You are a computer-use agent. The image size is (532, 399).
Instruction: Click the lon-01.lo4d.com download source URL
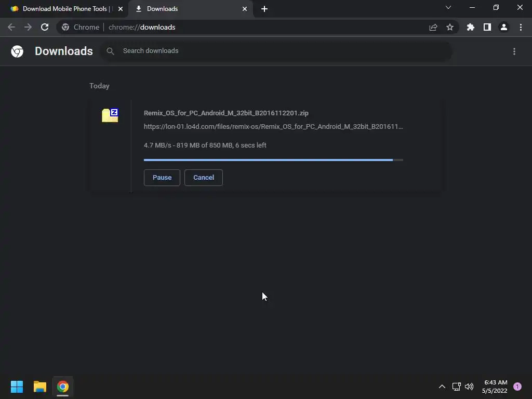273,127
